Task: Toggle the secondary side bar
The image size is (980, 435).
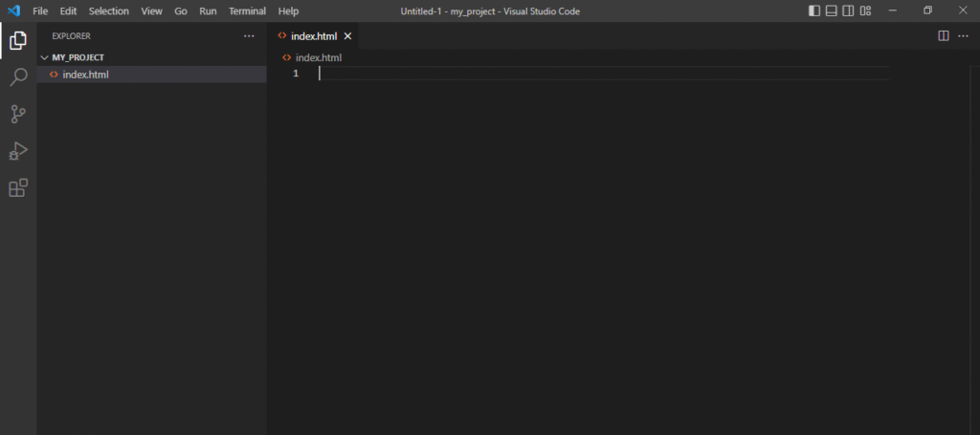Action: (848, 11)
